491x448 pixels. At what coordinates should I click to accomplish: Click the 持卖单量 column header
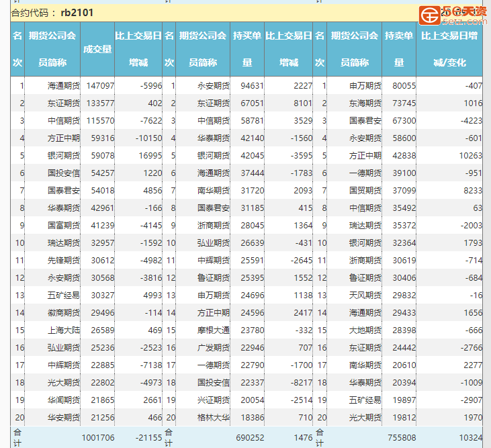click(x=398, y=49)
